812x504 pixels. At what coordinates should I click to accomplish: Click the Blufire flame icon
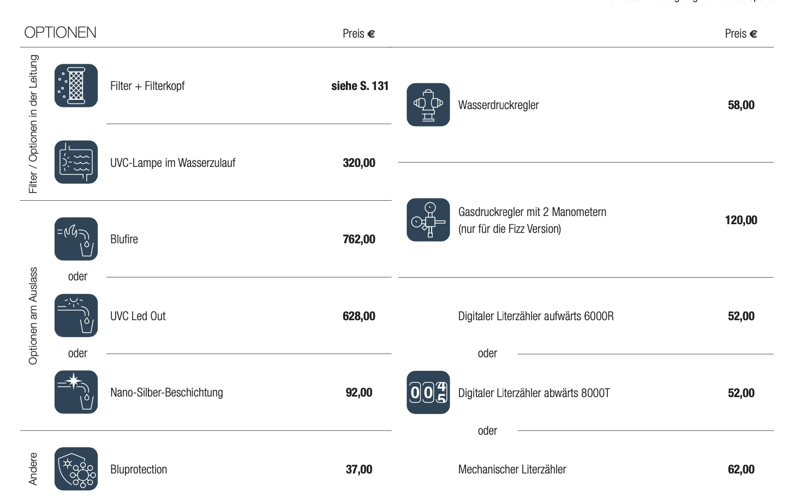click(76, 239)
